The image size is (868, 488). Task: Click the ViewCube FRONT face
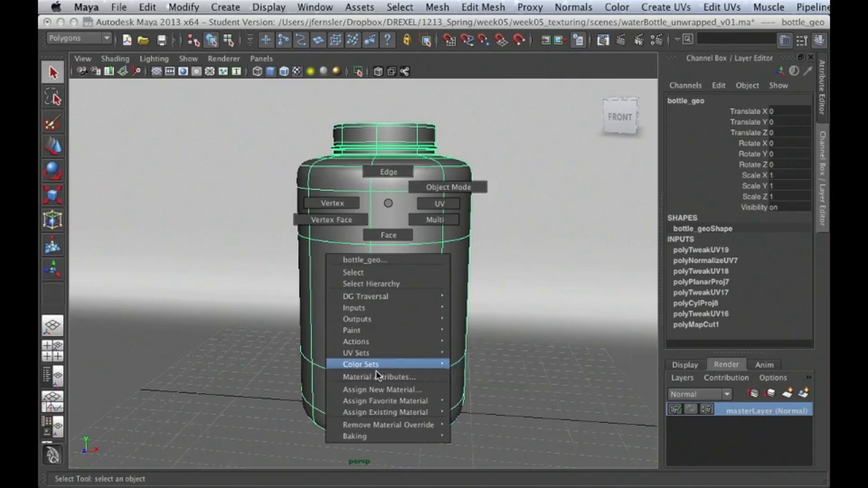620,117
